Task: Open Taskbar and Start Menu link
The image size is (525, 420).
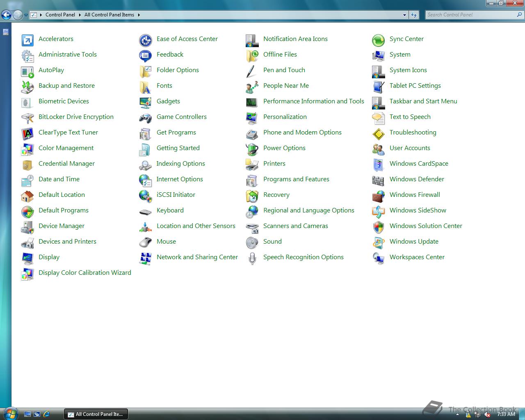Action: (x=423, y=101)
